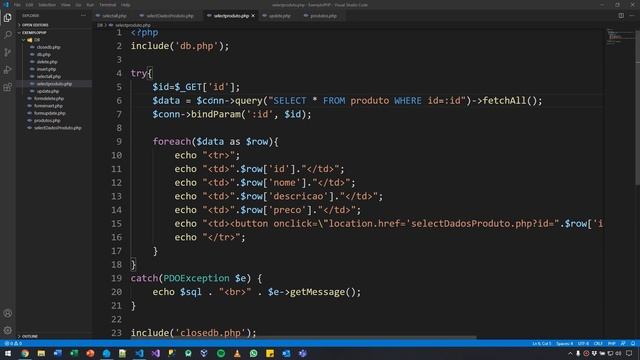Open Windows Start menu
The height and width of the screenshot is (360, 640).
8,353
